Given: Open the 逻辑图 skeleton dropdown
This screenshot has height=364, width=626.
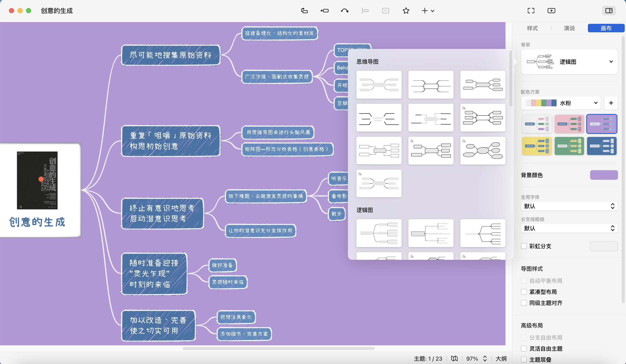Looking at the screenshot, I should (569, 62).
